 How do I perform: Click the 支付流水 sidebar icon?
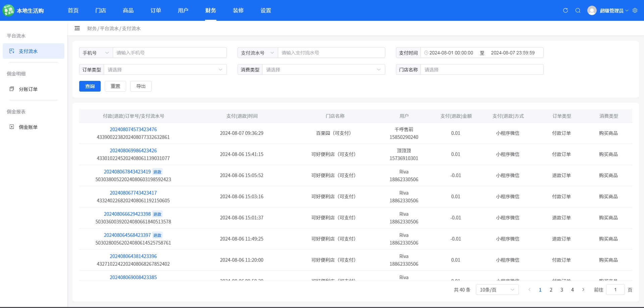pos(12,51)
